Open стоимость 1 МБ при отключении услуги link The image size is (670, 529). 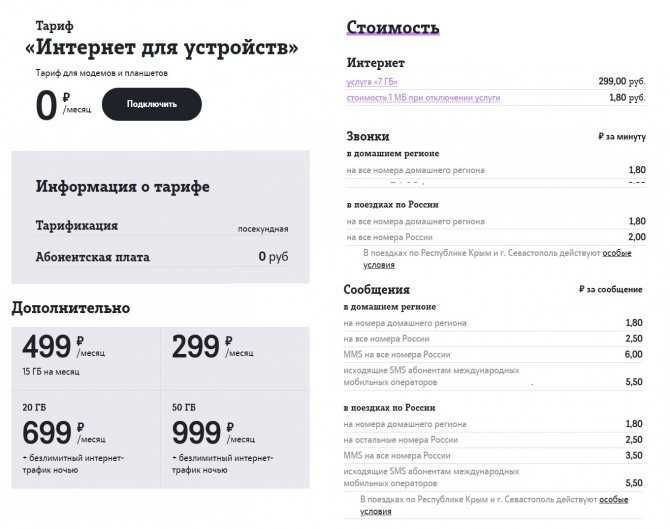(423, 98)
